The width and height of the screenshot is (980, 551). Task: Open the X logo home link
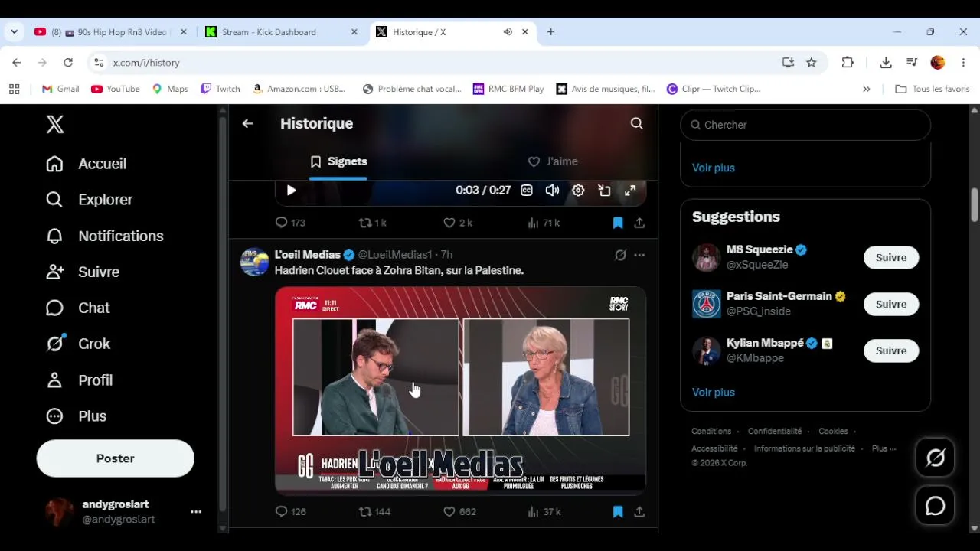pyautogui.click(x=55, y=125)
